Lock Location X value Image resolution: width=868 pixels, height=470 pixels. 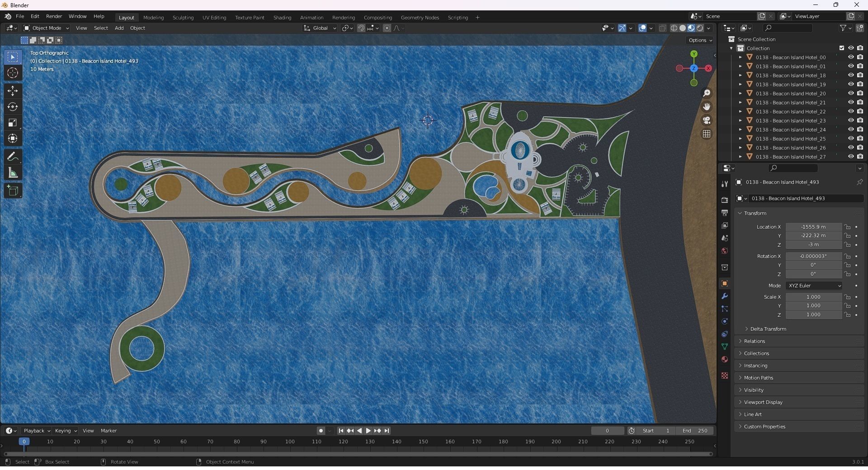coord(848,227)
